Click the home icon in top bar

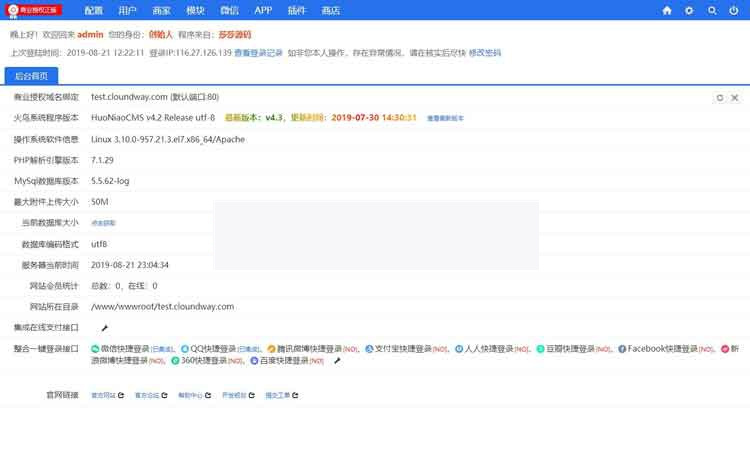(x=667, y=10)
